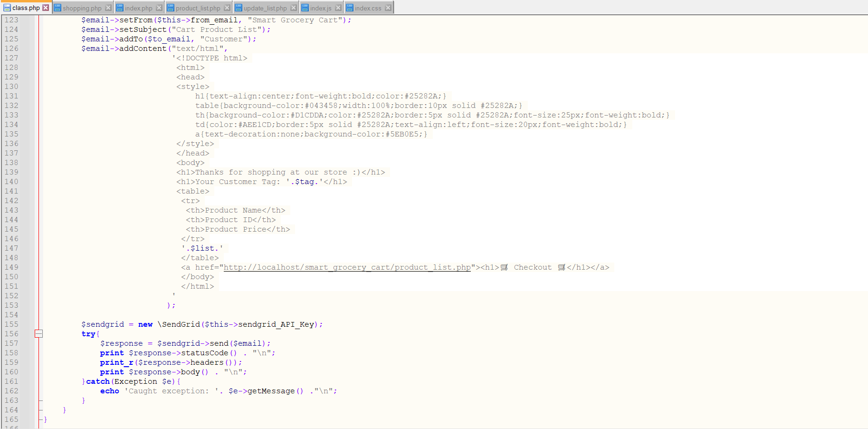Click the product_list.php tab file icon
This screenshot has width=868, height=429.
click(x=171, y=7)
